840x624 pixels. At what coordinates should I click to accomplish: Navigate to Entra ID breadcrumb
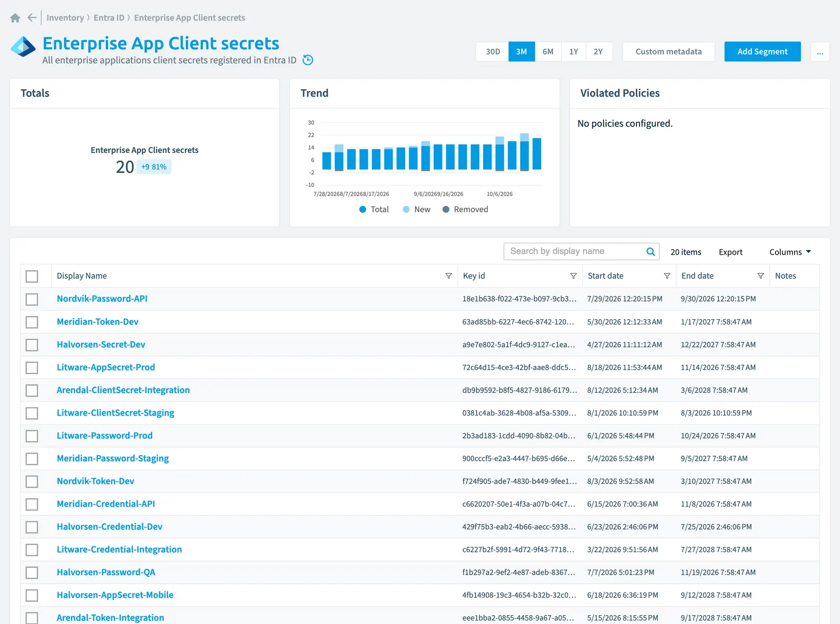point(109,18)
